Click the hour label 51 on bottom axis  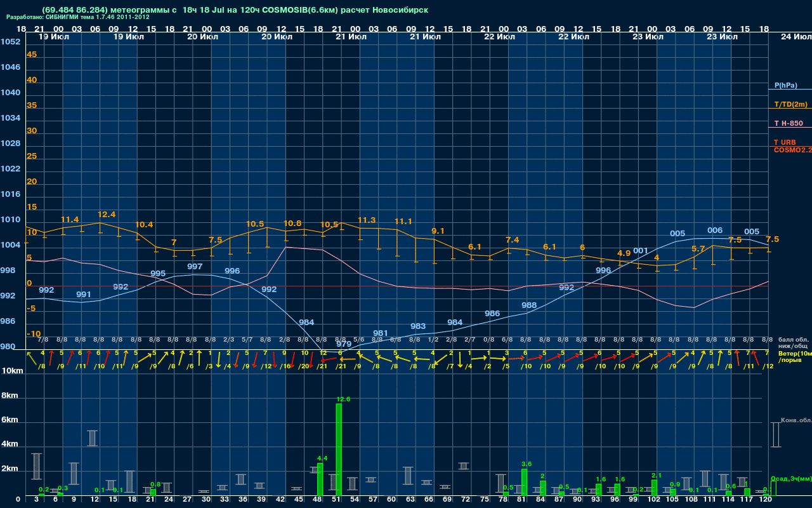(337, 500)
